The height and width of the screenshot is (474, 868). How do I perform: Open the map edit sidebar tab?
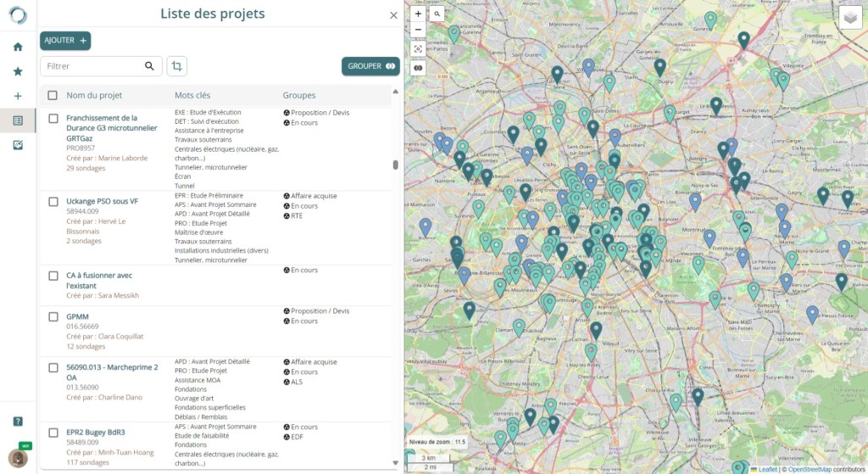coord(18,145)
